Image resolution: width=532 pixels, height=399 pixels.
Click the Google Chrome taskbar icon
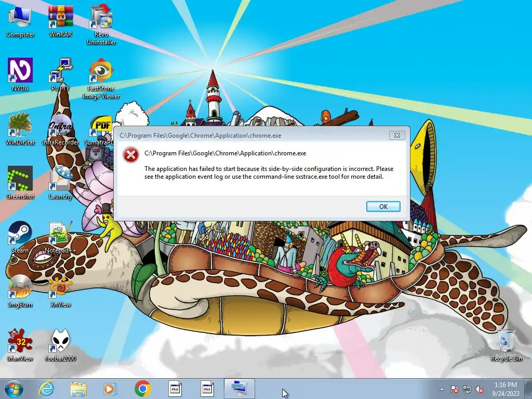pyautogui.click(x=142, y=389)
